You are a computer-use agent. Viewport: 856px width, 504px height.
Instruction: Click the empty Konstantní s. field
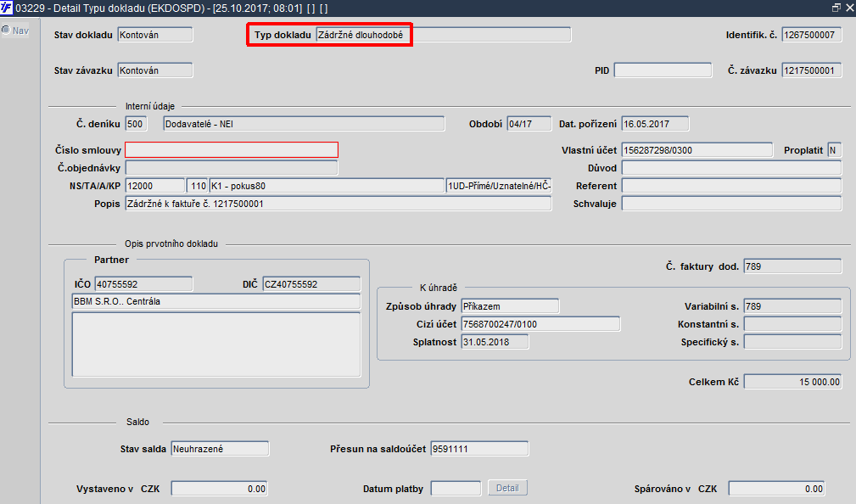coord(792,324)
